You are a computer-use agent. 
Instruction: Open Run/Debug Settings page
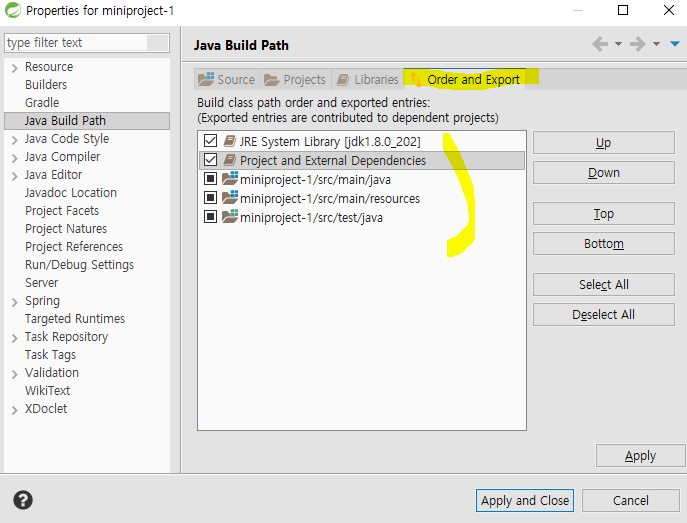tap(79, 265)
